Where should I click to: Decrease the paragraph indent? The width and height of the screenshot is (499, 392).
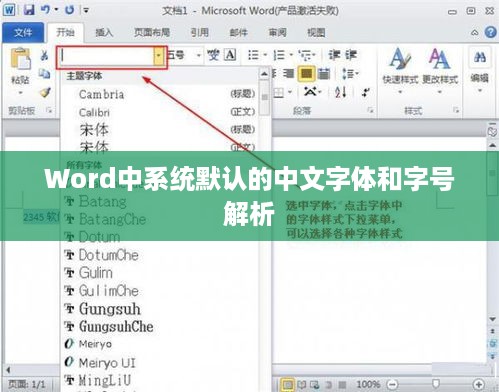[x=334, y=55]
